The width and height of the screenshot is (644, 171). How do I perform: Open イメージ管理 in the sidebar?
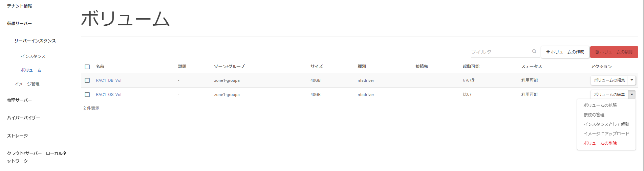[x=27, y=84]
